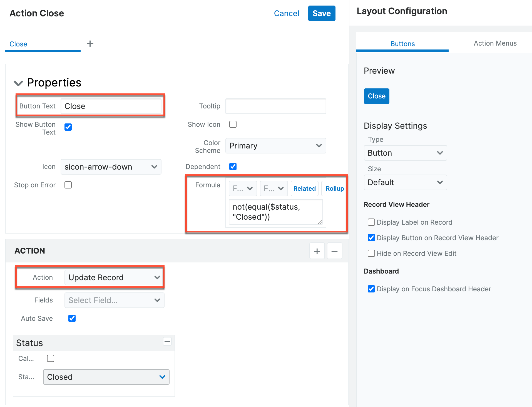Collapse the Properties section chevron
Image resolution: width=532 pixels, height=407 pixels.
coord(18,83)
